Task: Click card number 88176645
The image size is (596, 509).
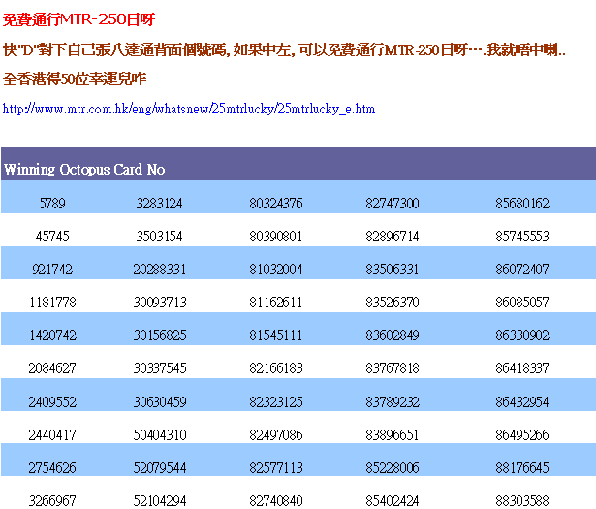Action: point(522,468)
